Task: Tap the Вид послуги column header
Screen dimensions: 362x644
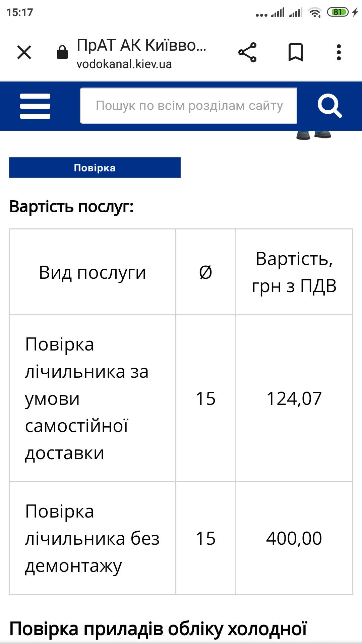Action: coord(93,272)
